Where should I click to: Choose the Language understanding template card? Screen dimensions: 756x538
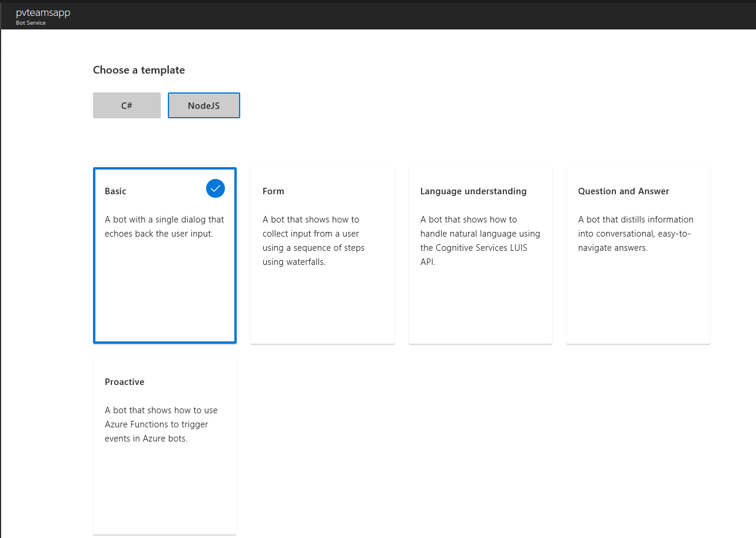(480, 255)
